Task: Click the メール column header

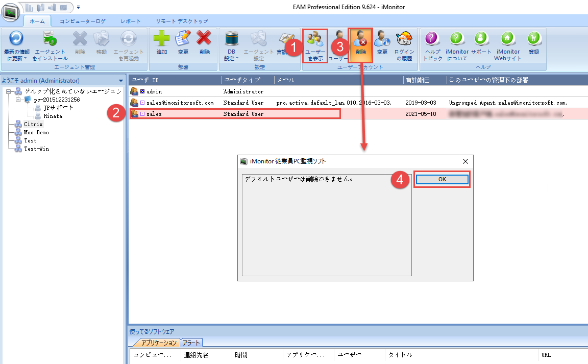Action: 338,80
